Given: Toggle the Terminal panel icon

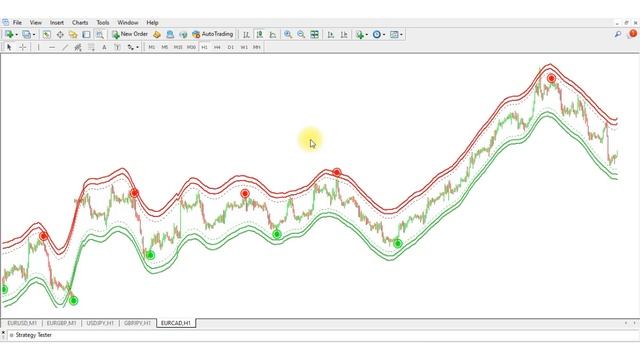Looking at the screenshot, I should pos(86,35).
